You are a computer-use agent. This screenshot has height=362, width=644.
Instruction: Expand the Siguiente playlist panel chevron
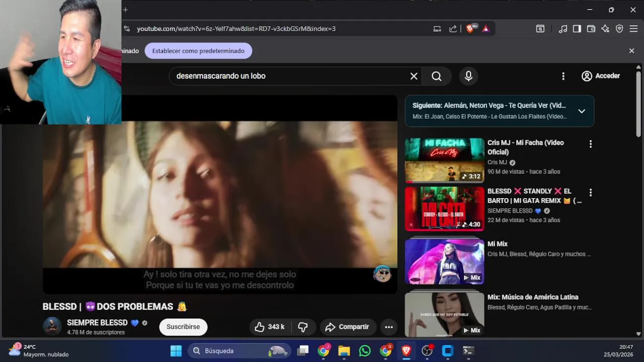coord(582,111)
